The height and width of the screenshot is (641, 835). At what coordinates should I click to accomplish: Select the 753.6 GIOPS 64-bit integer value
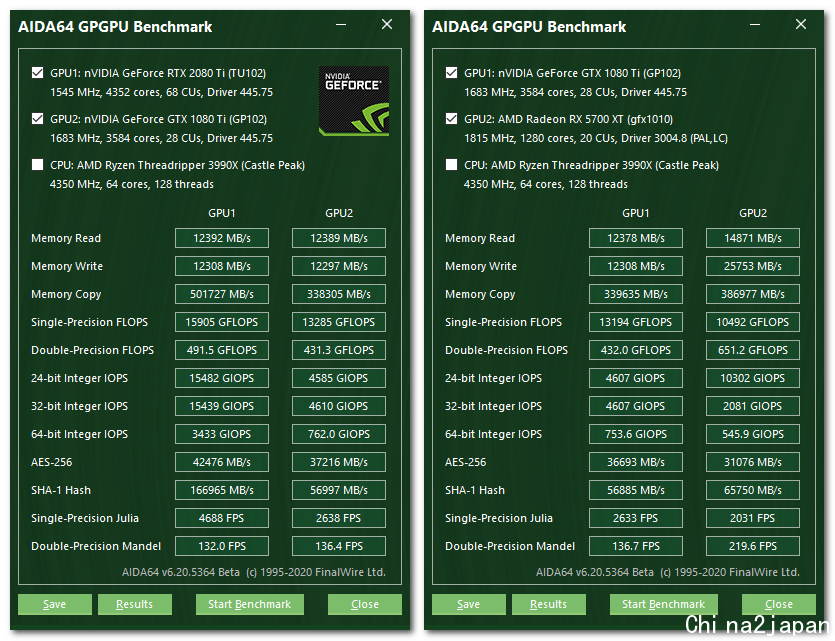point(635,434)
